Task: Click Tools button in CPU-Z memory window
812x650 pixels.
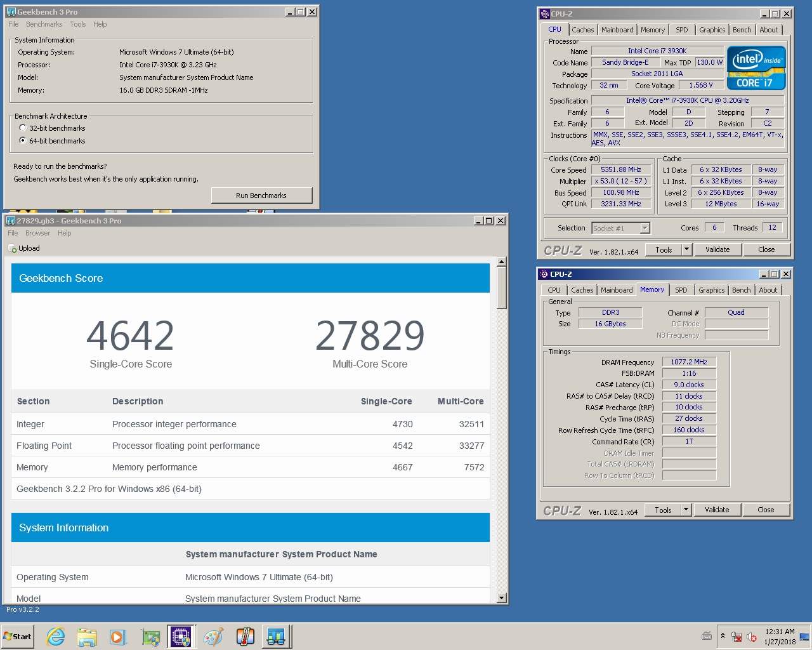Action: pyautogui.click(x=663, y=510)
